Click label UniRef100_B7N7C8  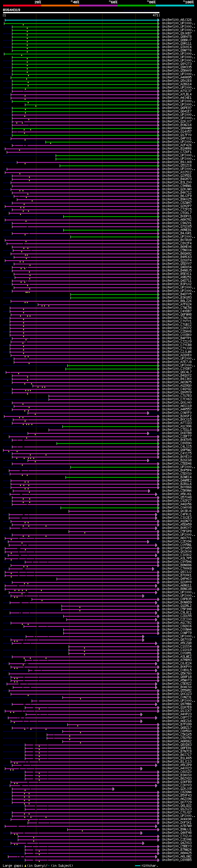tap(176, 751)
